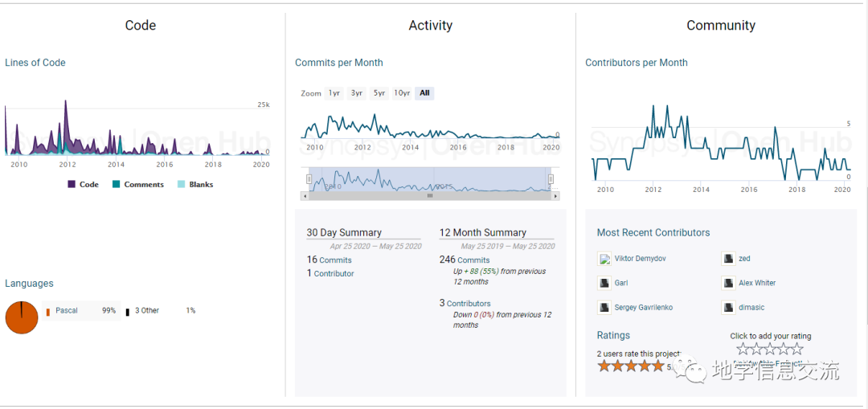Click the navigator scrollbar thumb
868x409 pixels.
pos(429,196)
